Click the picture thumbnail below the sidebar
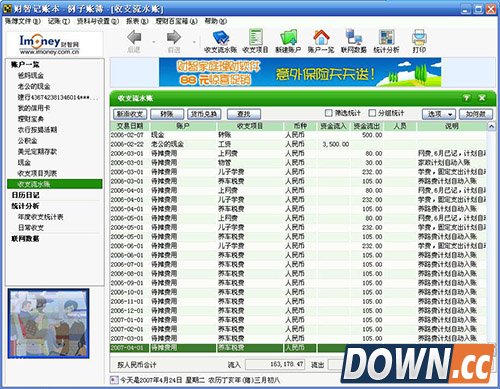Viewport: 500px width, 389px height. (49, 323)
